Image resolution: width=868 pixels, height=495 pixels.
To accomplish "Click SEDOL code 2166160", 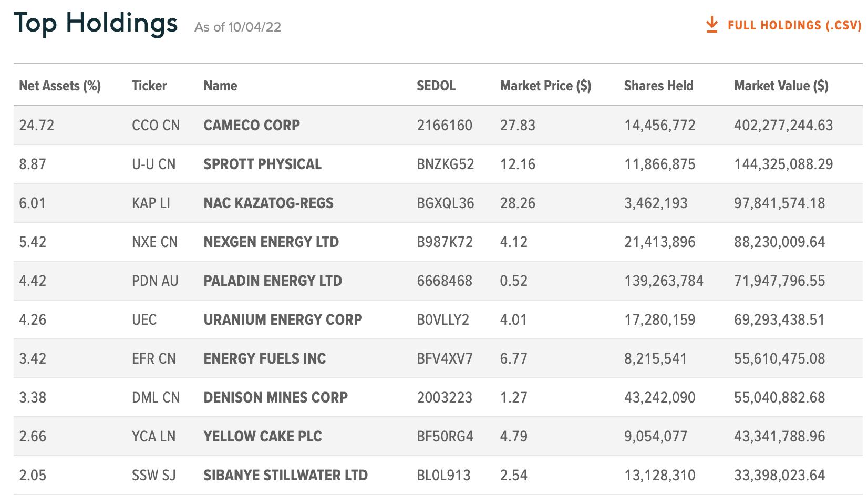I will pyautogui.click(x=445, y=125).
